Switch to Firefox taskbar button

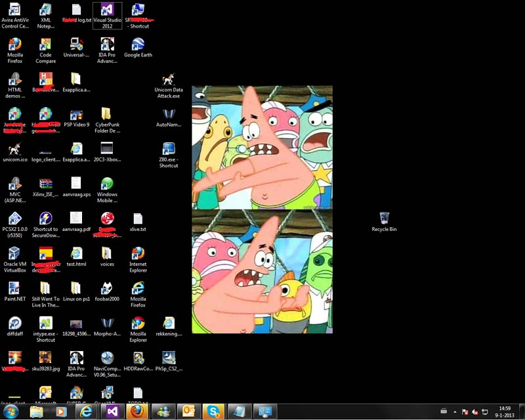pos(137,411)
